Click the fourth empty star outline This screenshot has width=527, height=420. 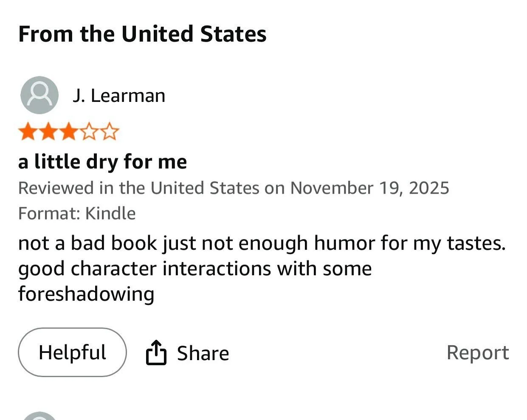(x=89, y=132)
